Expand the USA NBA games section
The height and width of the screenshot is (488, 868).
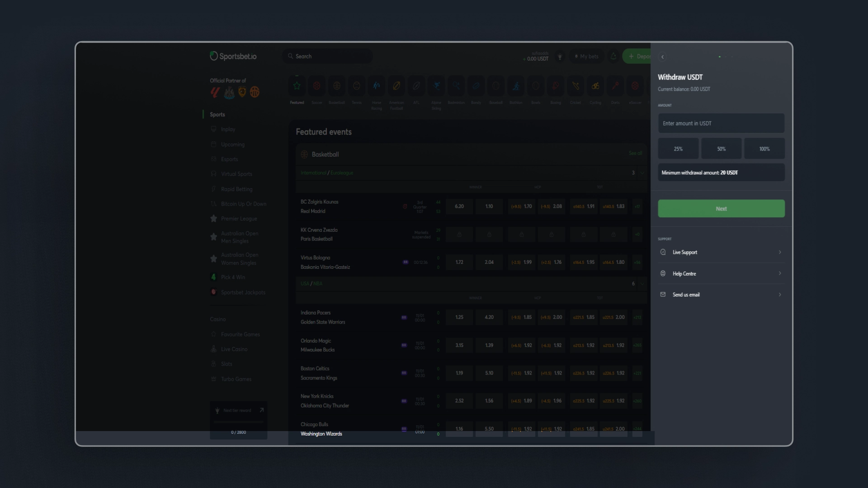pyautogui.click(x=642, y=284)
